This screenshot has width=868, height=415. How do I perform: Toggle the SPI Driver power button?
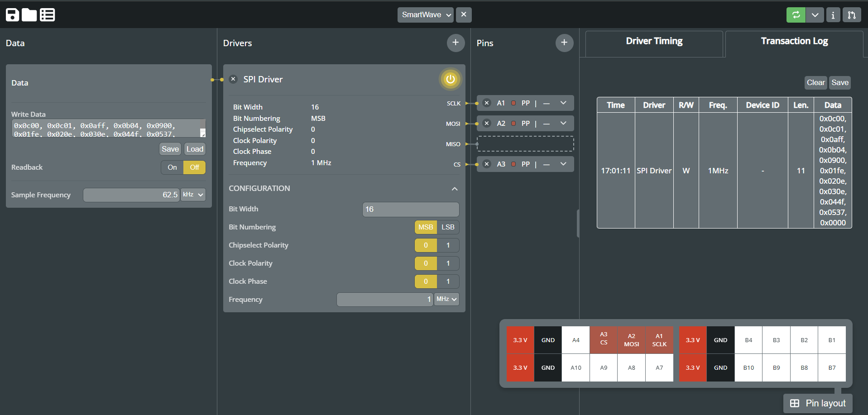(450, 79)
